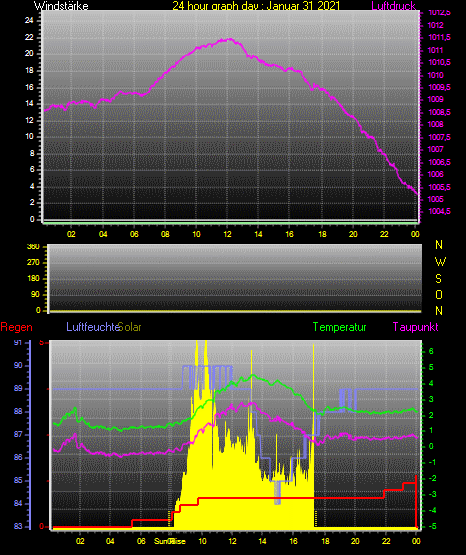The image size is (466, 555).
Task: Click the O compass direction label
Action: click(439, 295)
